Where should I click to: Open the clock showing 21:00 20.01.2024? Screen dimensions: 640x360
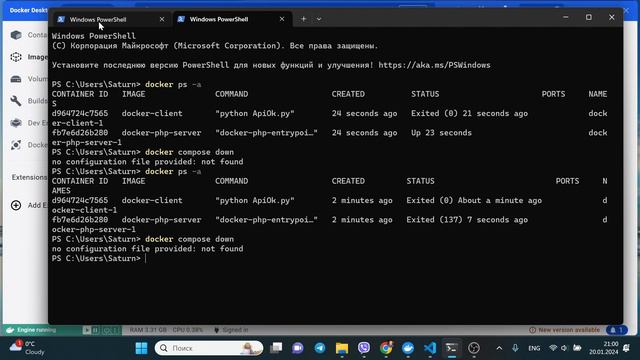[604, 348]
